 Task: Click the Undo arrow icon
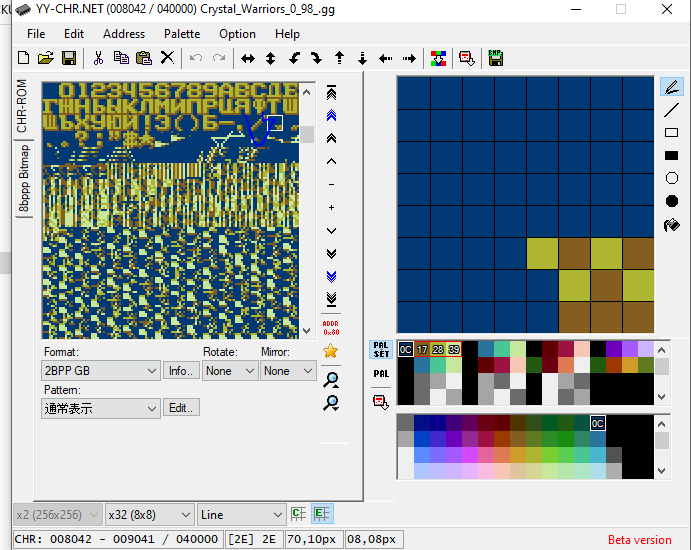pos(196,58)
